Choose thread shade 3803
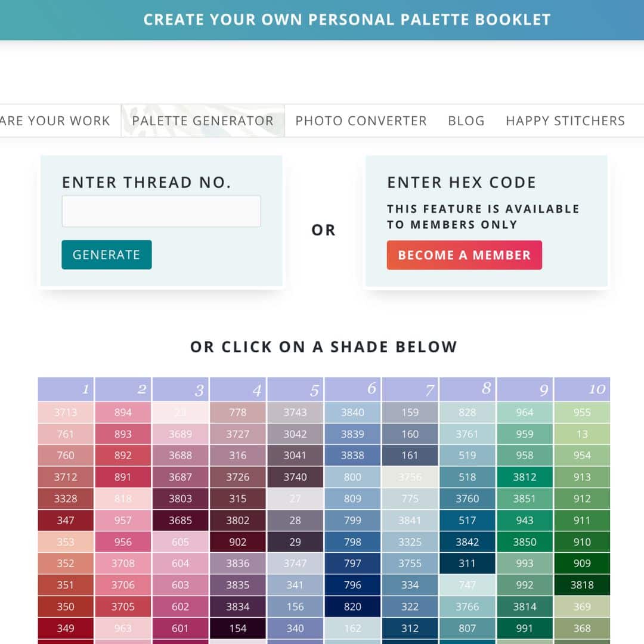 coord(180,499)
